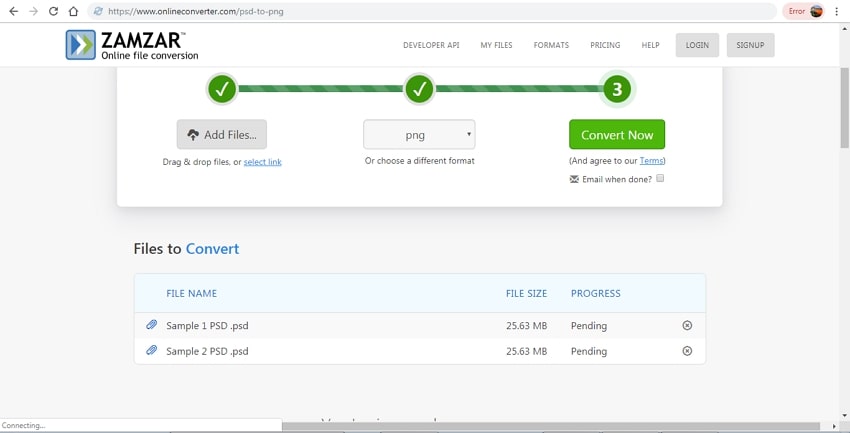This screenshot has height=433, width=850.
Task: Go to the Pricing page
Action: click(605, 45)
